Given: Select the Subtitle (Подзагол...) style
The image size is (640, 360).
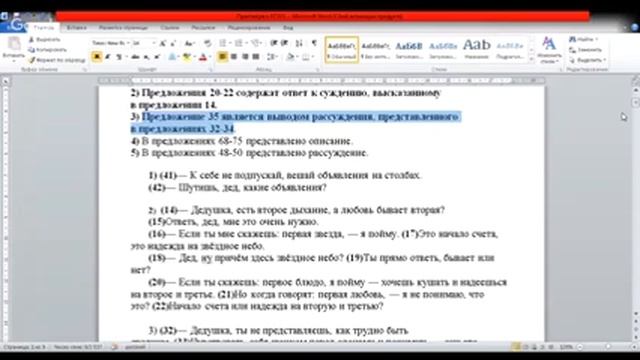Looking at the screenshot, I should 510,50.
